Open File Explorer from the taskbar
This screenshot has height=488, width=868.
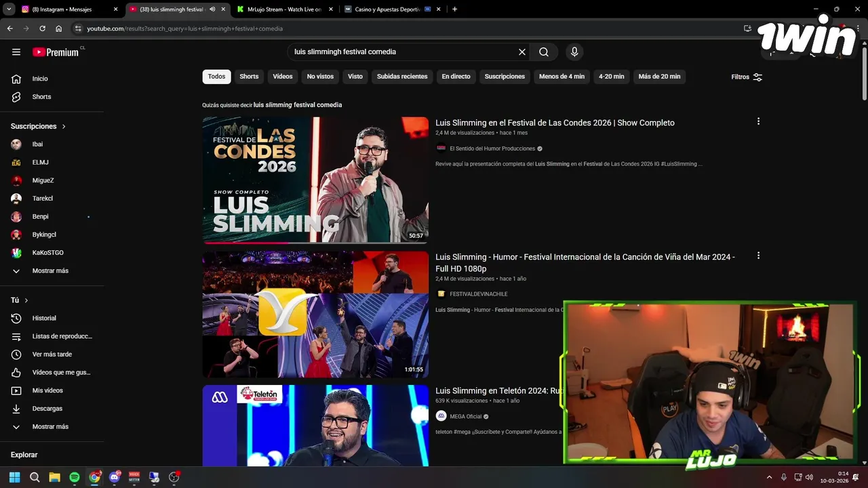click(x=54, y=477)
